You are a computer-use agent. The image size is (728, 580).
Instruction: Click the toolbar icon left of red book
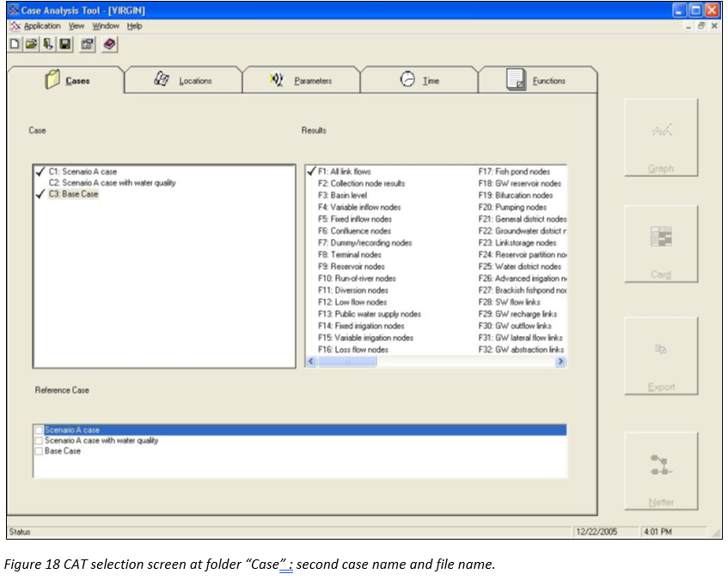(x=87, y=44)
